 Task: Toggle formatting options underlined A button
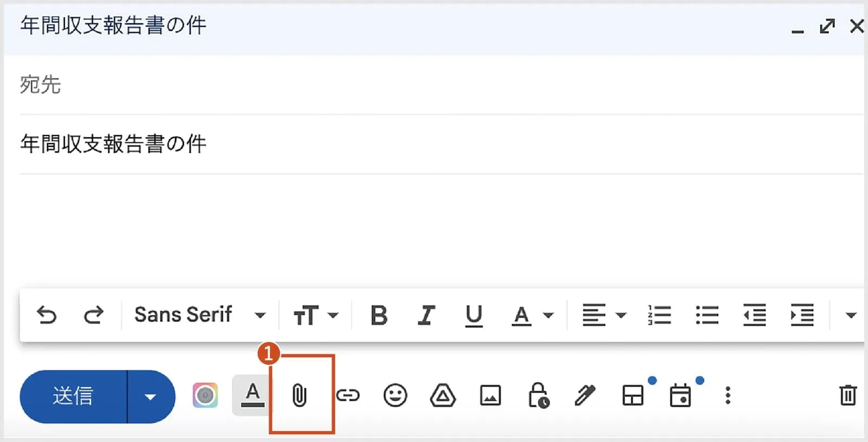tap(252, 395)
